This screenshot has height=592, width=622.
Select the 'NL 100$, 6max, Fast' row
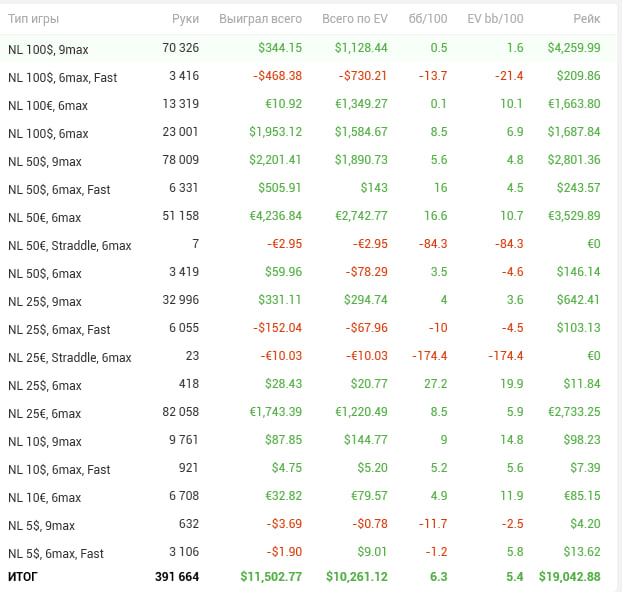click(308, 76)
